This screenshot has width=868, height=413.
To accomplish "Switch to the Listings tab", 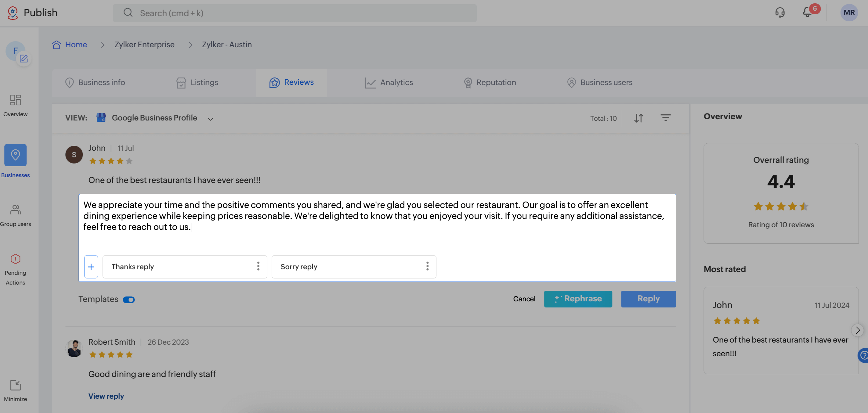I will (x=197, y=83).
